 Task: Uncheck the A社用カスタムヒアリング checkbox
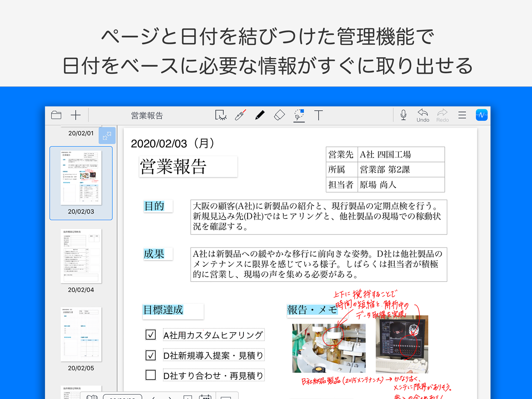151,335
